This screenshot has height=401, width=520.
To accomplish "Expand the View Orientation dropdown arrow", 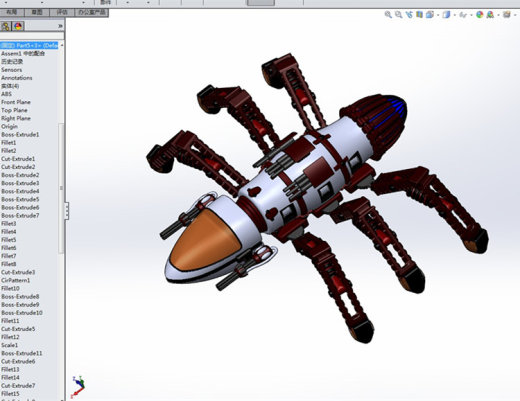I will coord(438,15).
